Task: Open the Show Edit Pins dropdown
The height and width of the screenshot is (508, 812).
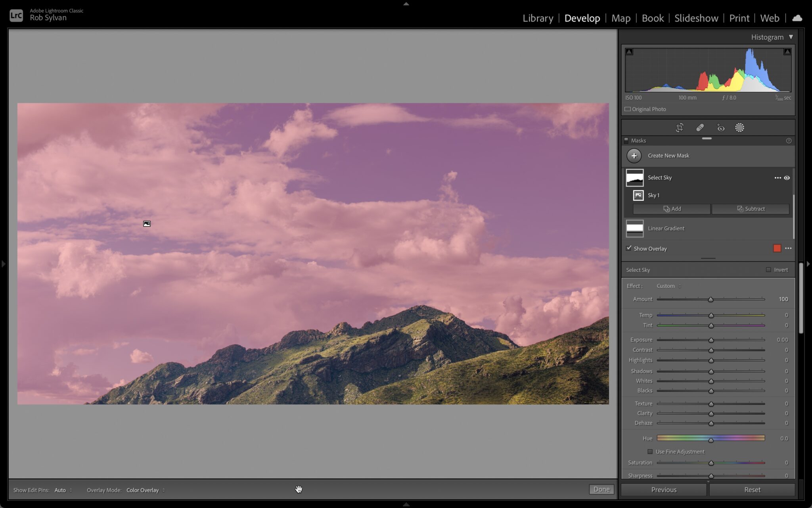Action: 62,490
